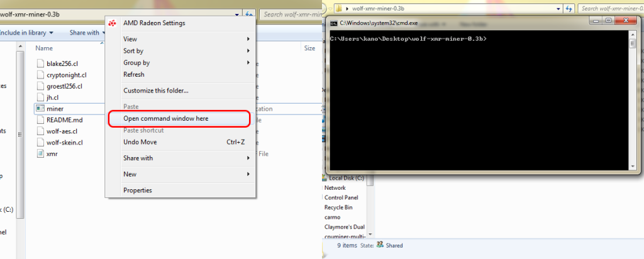Click left navigation pane scrollbar up arrow

(21, 47)
